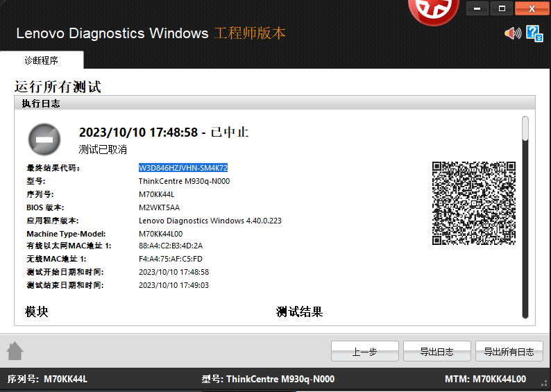Click the 已中止 timestamp heading
The width and height of the screenshot is (551, 392).
(x=164, y=133)
